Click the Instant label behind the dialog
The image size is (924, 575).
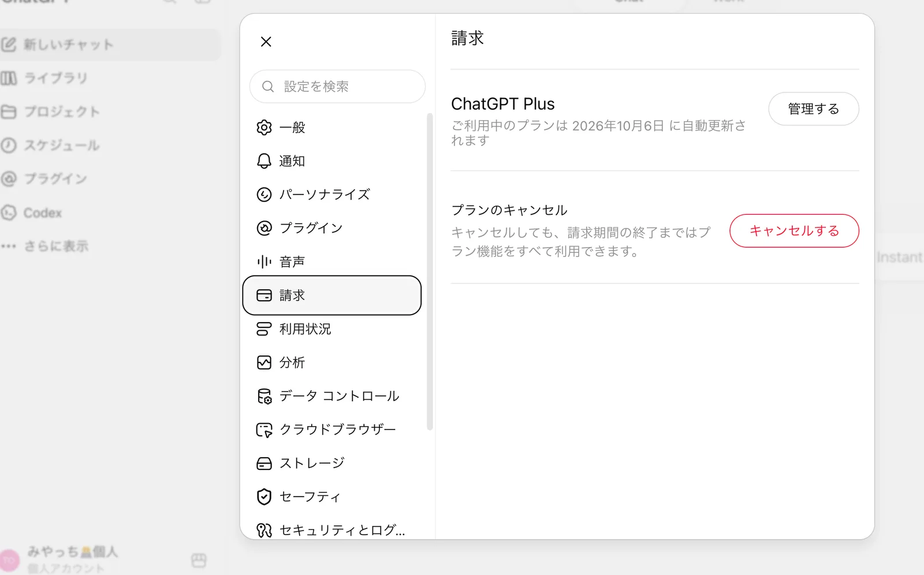[x=899, y=257]
